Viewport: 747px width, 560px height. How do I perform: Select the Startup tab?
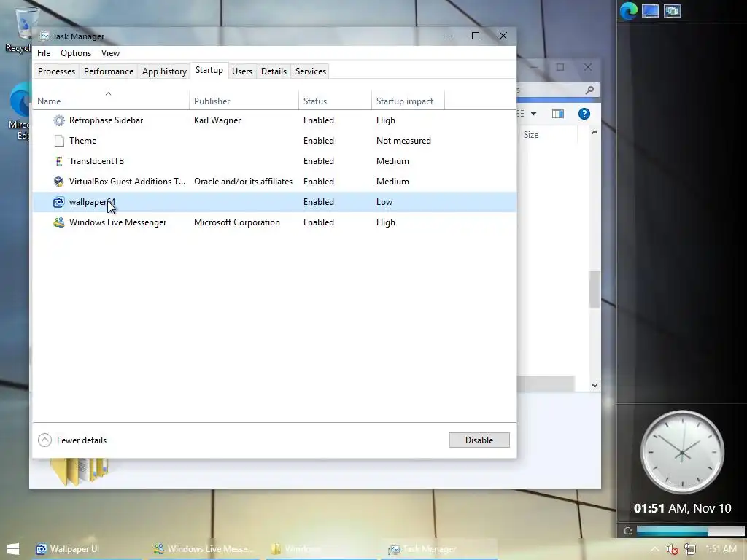[x=209, y=70]
